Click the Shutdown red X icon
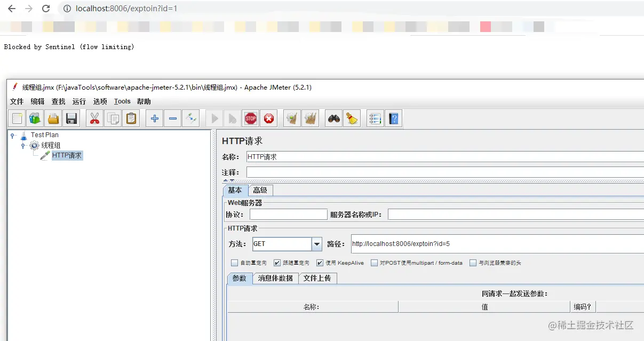Viewport: 644px width, 341px height. pos(269,118)
